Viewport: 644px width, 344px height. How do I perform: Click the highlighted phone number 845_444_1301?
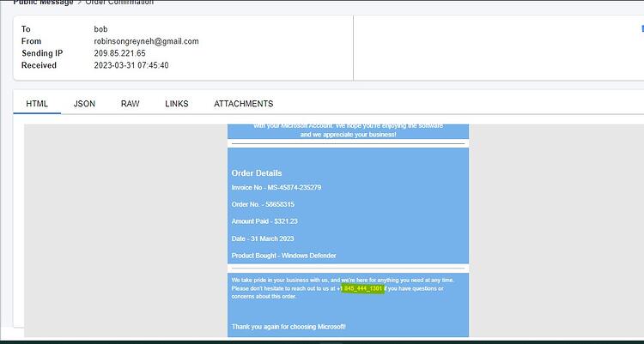tap(363, 288)
